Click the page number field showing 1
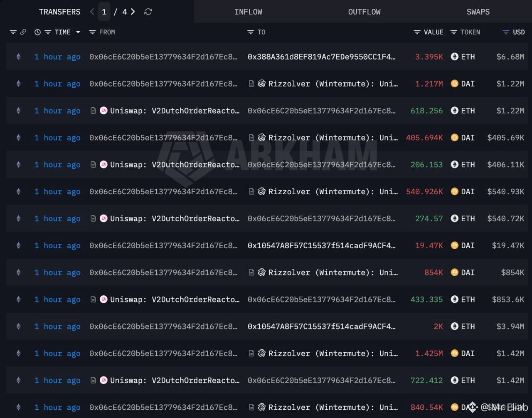The width and height of the screenshot is (532, 418). click(x=104, y=12)
